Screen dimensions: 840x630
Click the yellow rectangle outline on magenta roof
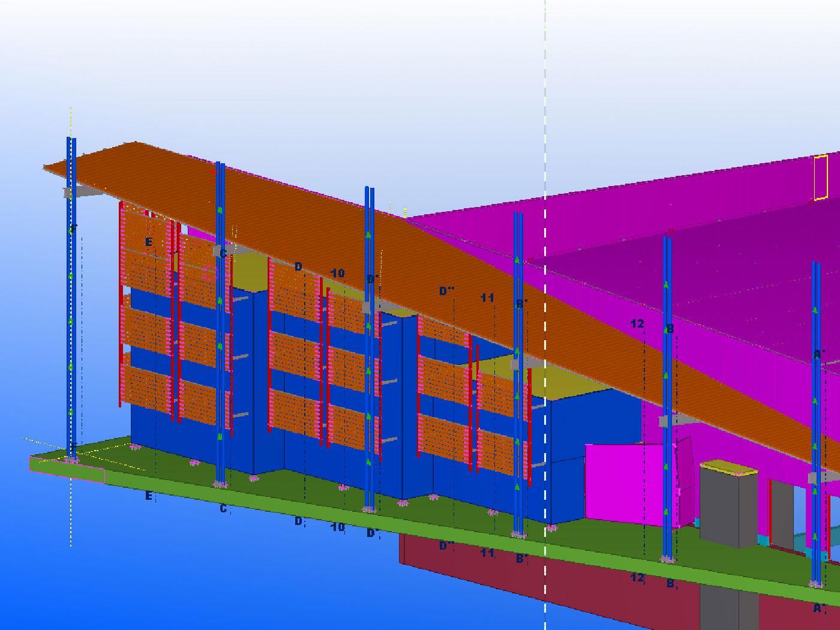[x=821, y=178]
